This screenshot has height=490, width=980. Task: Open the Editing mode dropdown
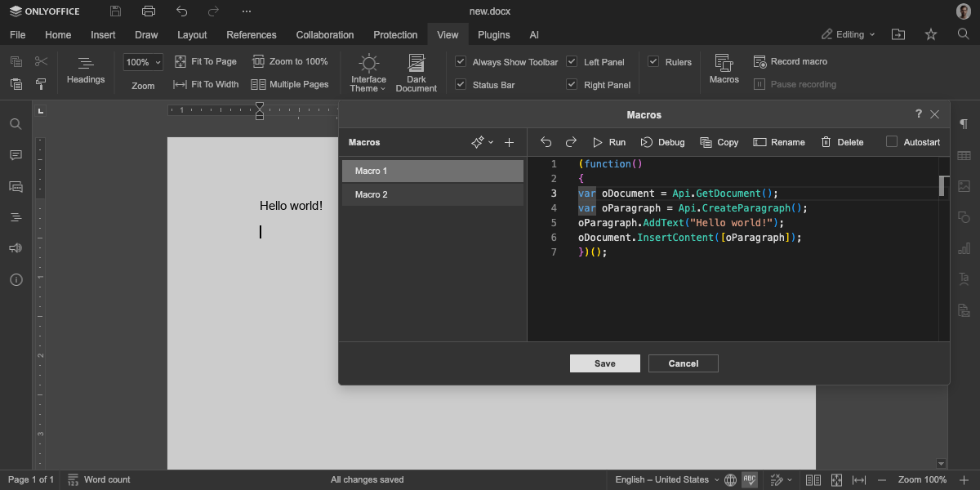[848, 34]
